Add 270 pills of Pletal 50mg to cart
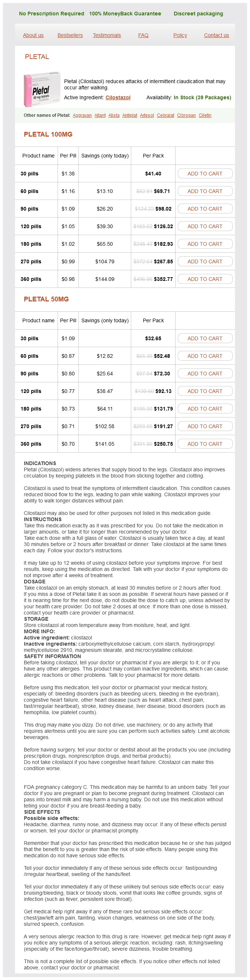 coord(205,426)
